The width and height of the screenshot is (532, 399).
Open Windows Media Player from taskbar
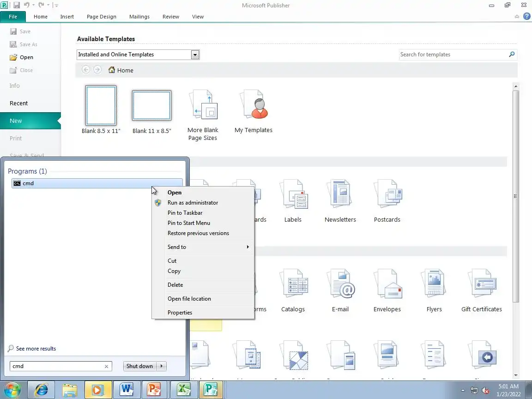[x=98, y=390]
